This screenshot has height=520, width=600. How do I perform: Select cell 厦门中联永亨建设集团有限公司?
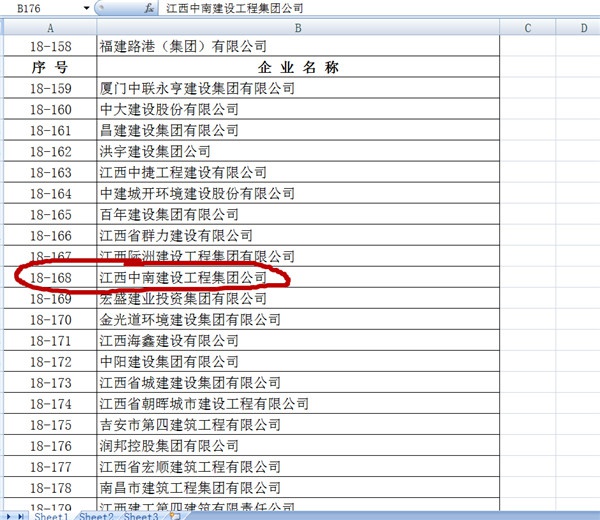pyautogui.click(x=298, y=88)
